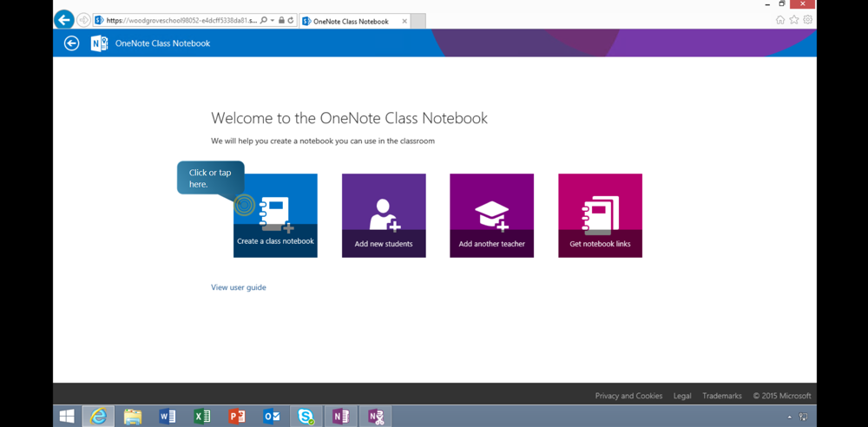Viewport: 868px width, 427px height.
Task: Open the Get notebook links tile
Action: tap(600, 215)
